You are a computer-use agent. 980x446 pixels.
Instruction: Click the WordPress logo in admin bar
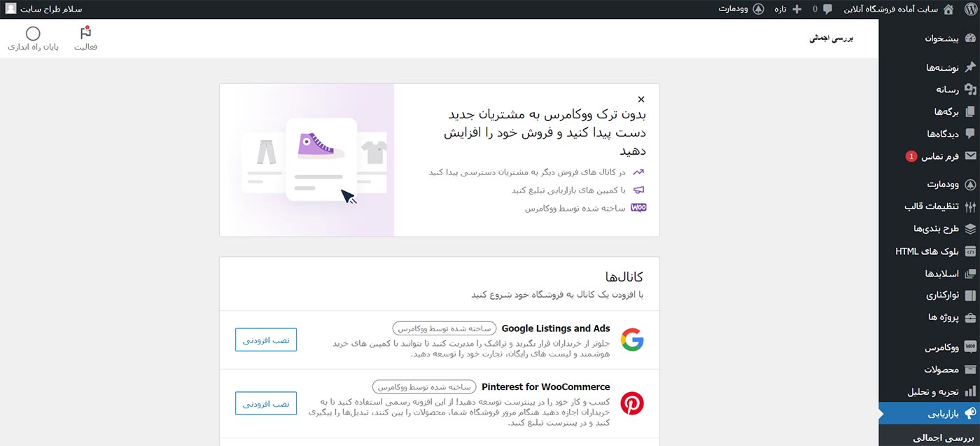coord(970,9)
